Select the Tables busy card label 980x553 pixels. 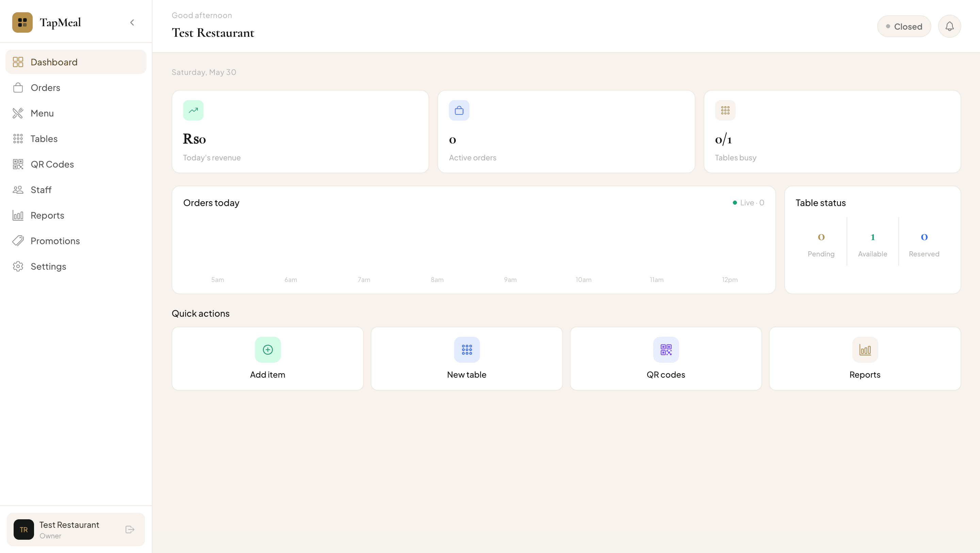(x=735, y=158)
